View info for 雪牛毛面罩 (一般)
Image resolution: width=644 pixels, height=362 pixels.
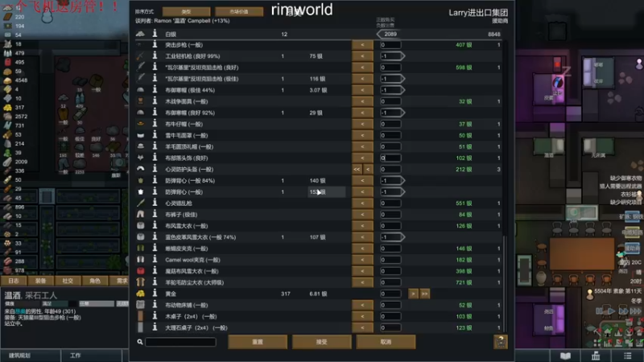155,135
